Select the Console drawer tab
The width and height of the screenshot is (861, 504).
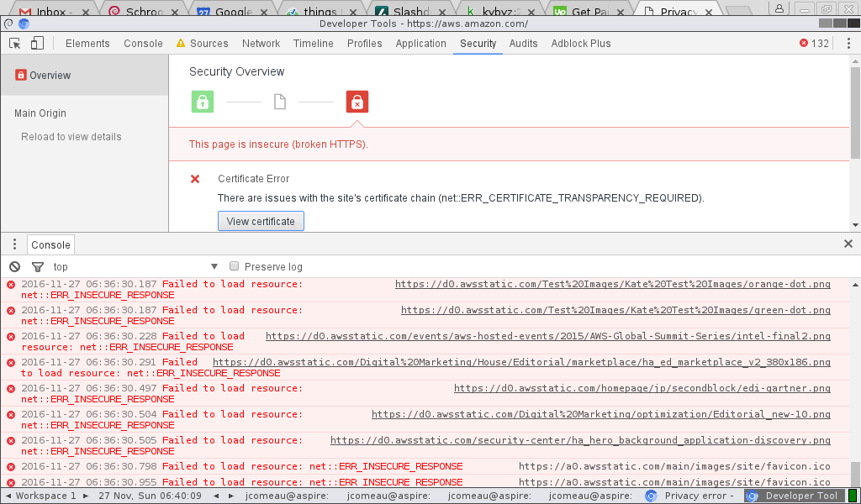[x=50, y=245]
